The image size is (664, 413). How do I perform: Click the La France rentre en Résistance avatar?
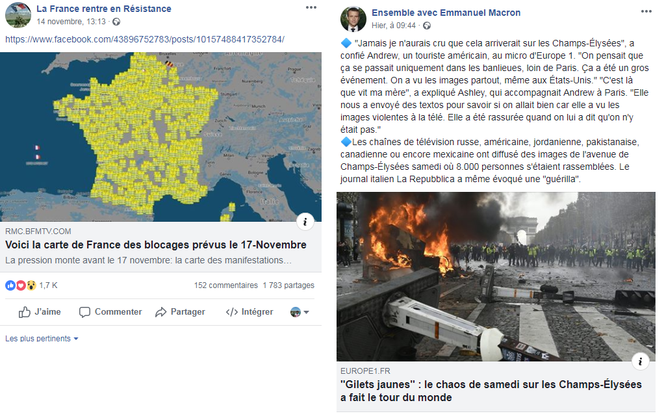pos(18,15)
